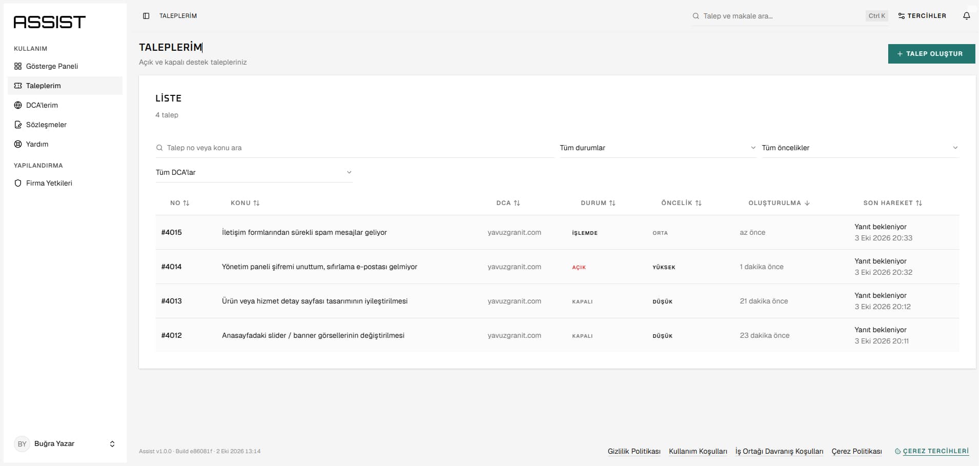Viewport: 980px width, 466px height.
Task: Sort by ÖNCELİK column arrows
Action: 698,203
